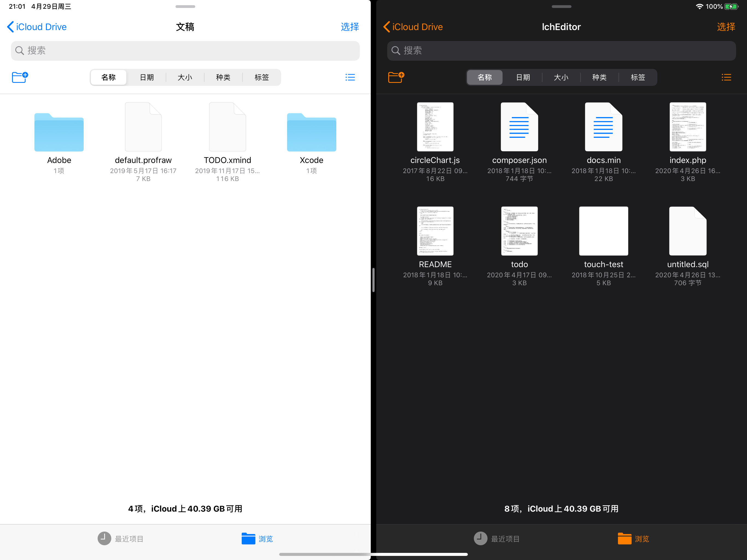Go back to iCloud Drive from IchEditor
Viewport: 747px width, 560px height.
coord(413,27)
